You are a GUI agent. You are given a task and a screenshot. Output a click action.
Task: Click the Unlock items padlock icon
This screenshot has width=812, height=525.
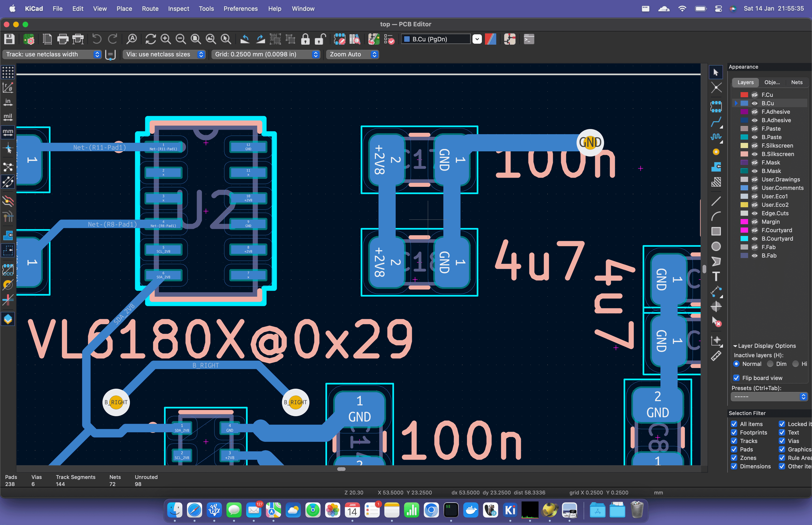(320, 39)
